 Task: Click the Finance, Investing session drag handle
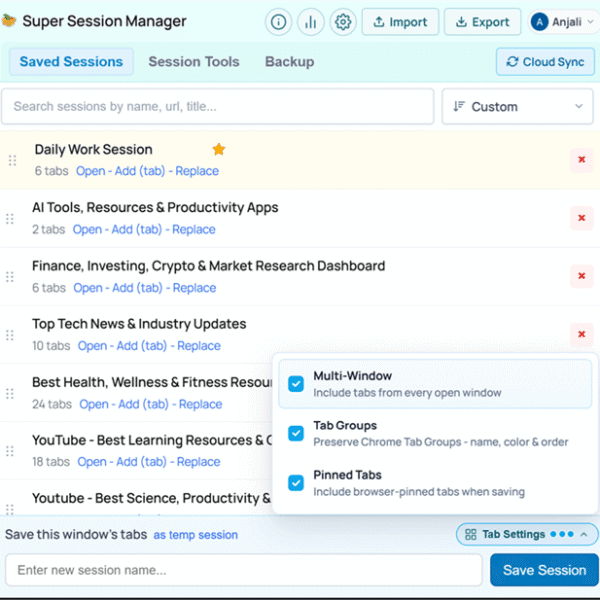pos(10,277)
